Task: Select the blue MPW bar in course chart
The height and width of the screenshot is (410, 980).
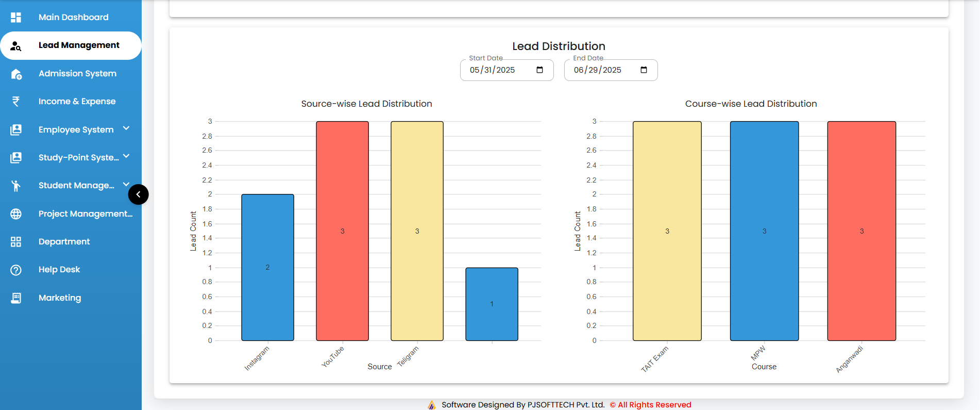Action: point(764,231)
